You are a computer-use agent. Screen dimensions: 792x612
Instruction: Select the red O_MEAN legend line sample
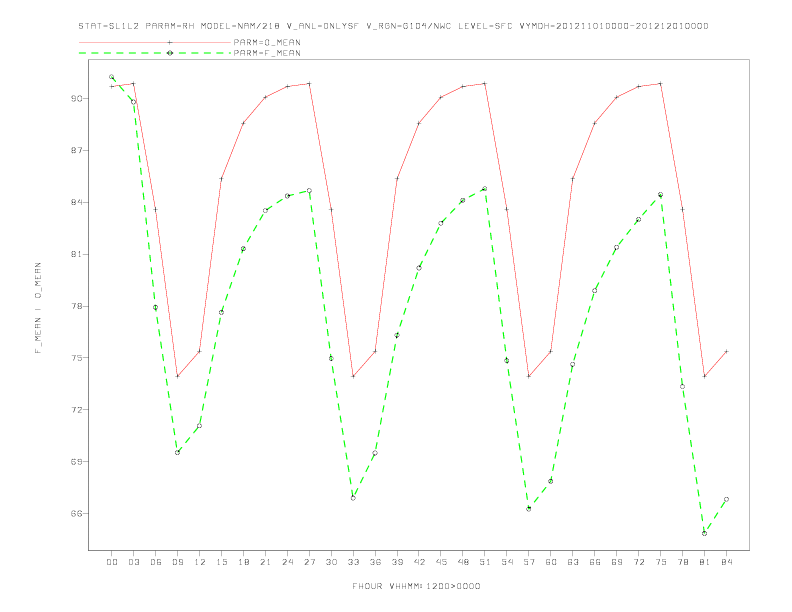coord(155,42)
